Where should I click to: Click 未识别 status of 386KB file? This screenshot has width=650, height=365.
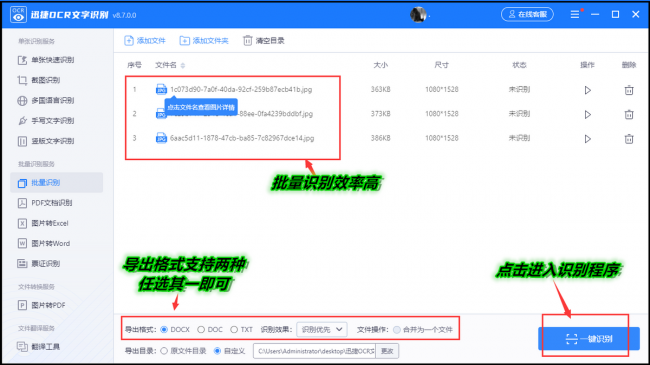(x=519, y=138)
